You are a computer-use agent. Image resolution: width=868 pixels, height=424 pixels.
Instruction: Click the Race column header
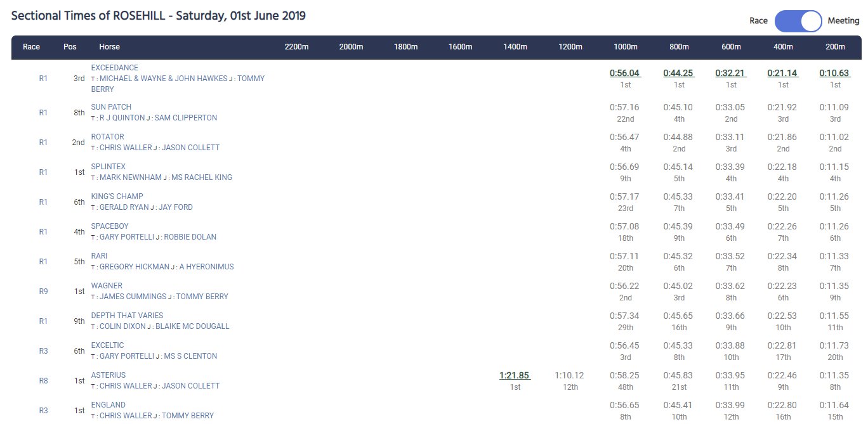32,47
